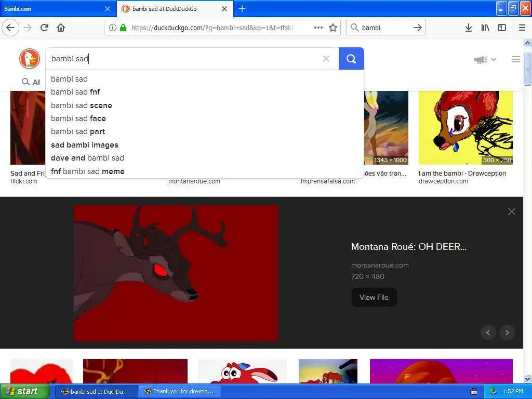Screen dimensions: 532x399
Task: Choose suggestion bambi sad scene
Action: pyautogui.click(x=205, y=105)
